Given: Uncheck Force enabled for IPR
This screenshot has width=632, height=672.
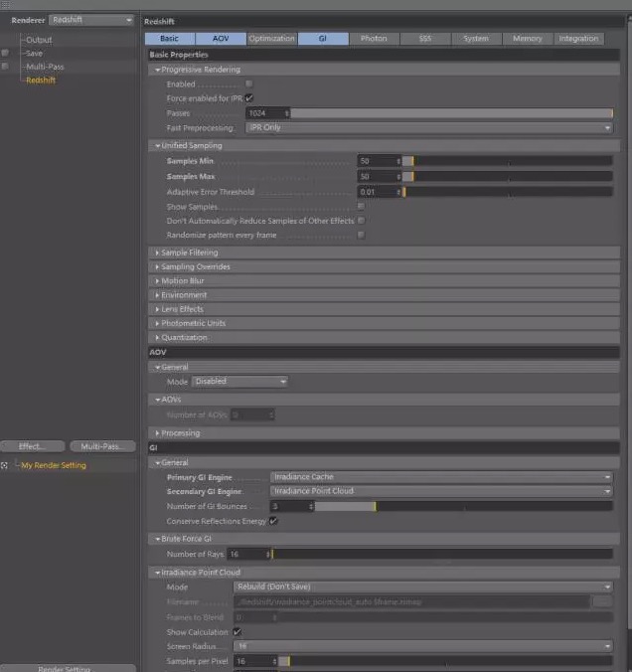Looking at the screenshot, I should tap(248, 98).
